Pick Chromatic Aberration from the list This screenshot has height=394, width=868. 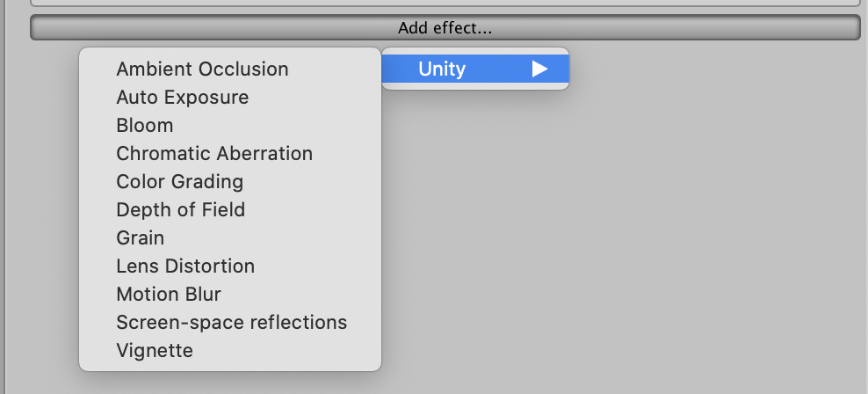(214, 153)
